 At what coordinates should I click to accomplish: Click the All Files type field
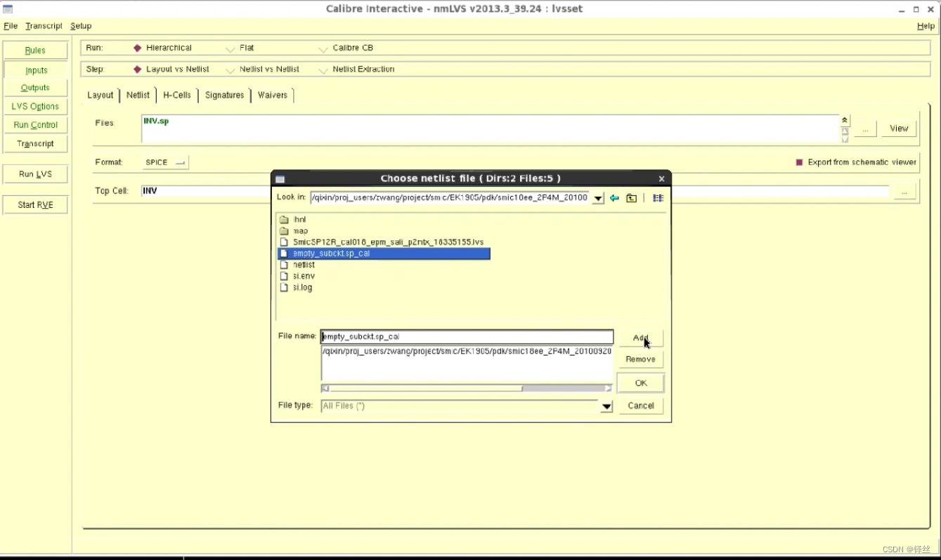[460, 406]
